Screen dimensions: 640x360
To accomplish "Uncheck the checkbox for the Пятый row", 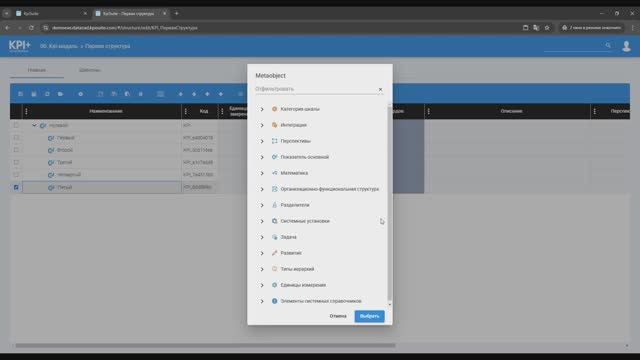I will click(x=16, y=187).
